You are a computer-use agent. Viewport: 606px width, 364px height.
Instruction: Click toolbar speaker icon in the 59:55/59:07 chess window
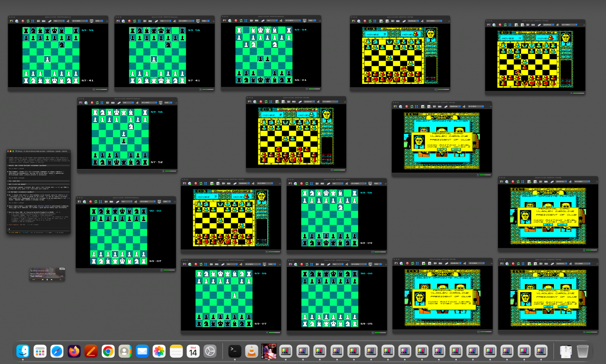241,264
